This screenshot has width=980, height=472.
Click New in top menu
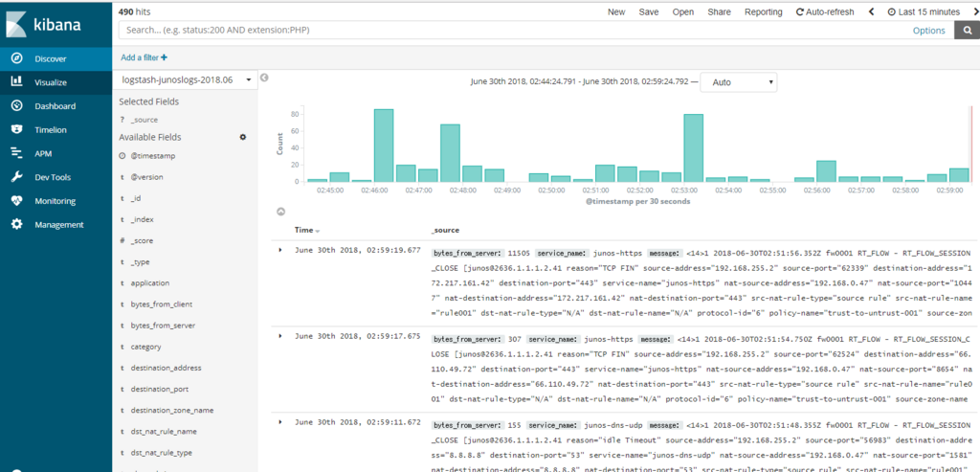[x=616, y=11]
